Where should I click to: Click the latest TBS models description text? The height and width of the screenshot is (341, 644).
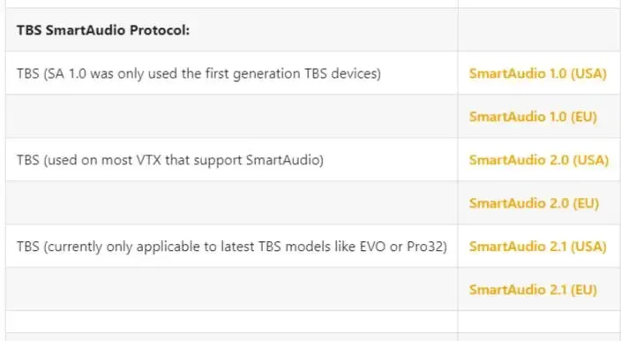click(x=232, y=246)
